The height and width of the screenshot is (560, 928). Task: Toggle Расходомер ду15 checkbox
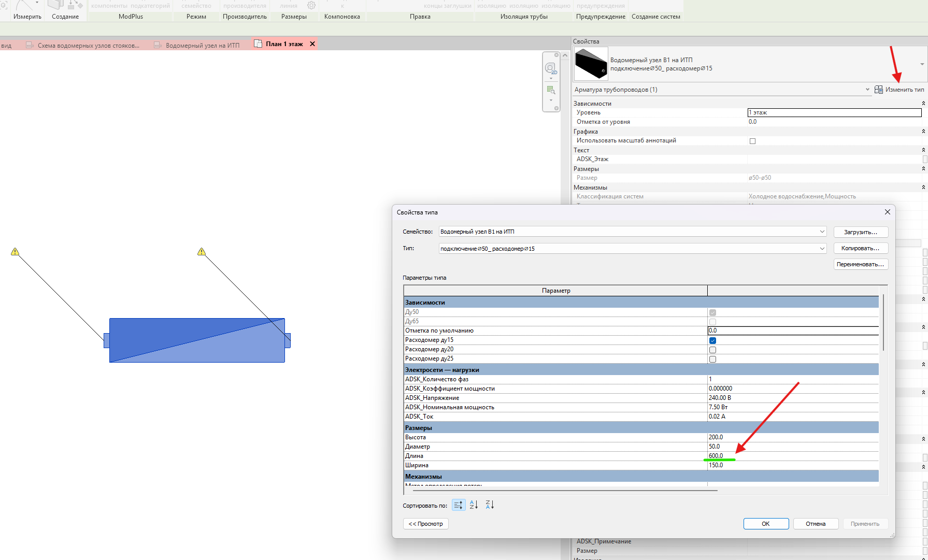[712, 340]
